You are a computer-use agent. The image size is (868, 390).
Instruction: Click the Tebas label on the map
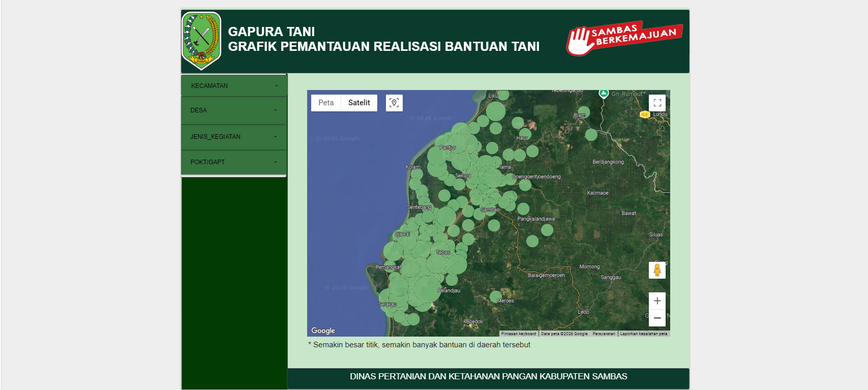pos(443,252)
